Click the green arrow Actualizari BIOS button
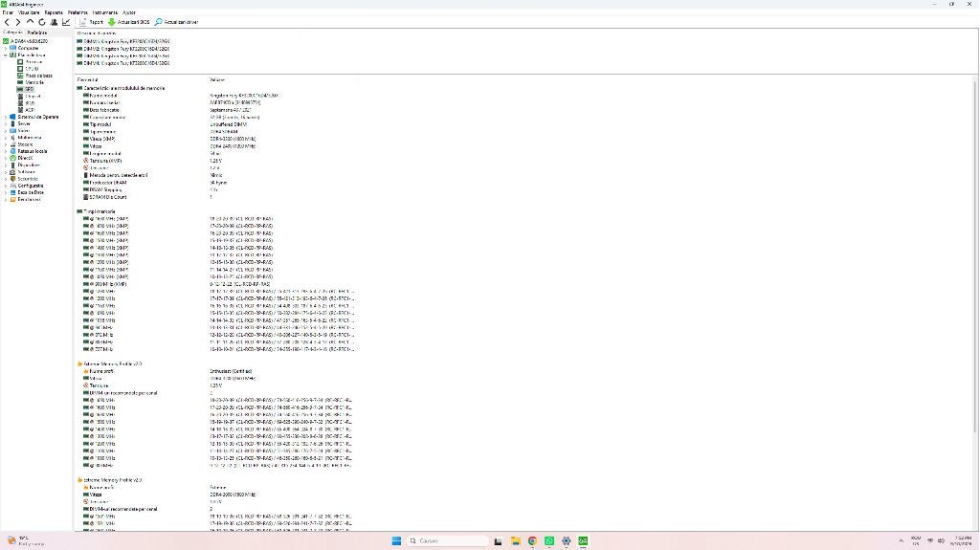The width and height of the screenshot is (980, 550). click(129, 22)
